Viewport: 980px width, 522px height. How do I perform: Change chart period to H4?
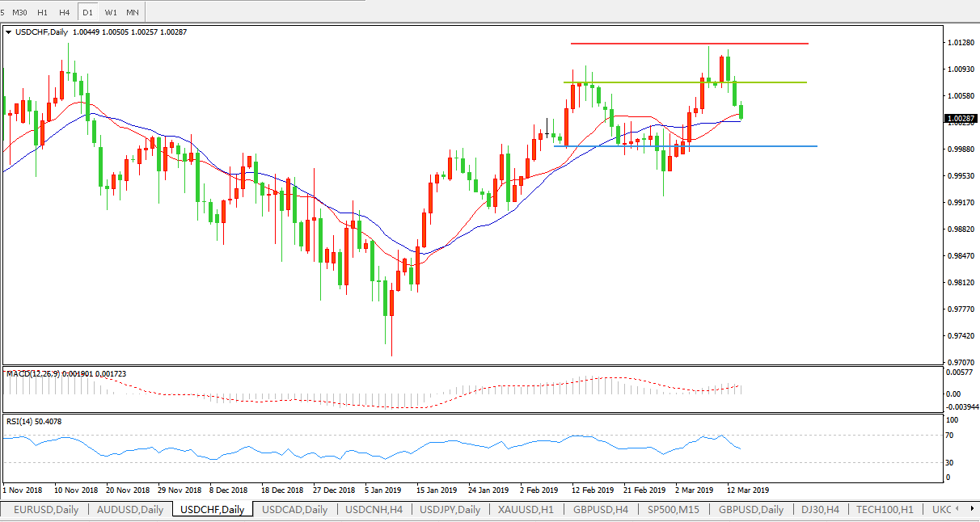point(65,12)
